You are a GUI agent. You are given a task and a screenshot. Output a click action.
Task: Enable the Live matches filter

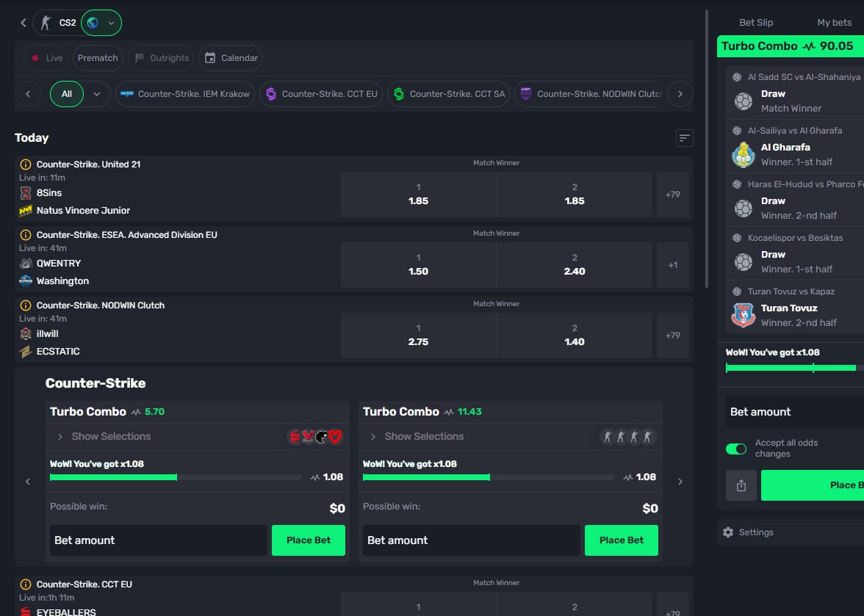coord(46,57)
